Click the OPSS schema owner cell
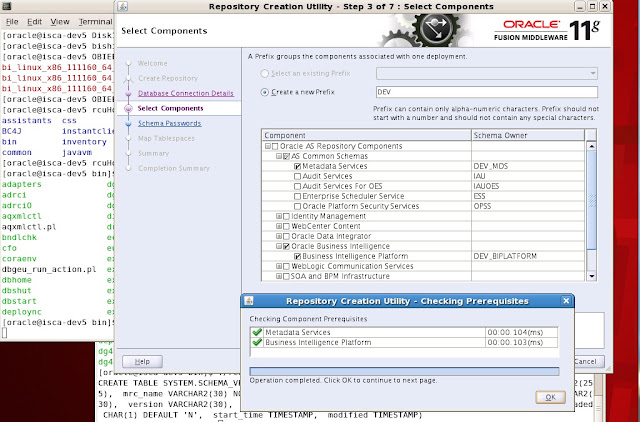This screenshot has width=640, height=422. tap(528, 206)
